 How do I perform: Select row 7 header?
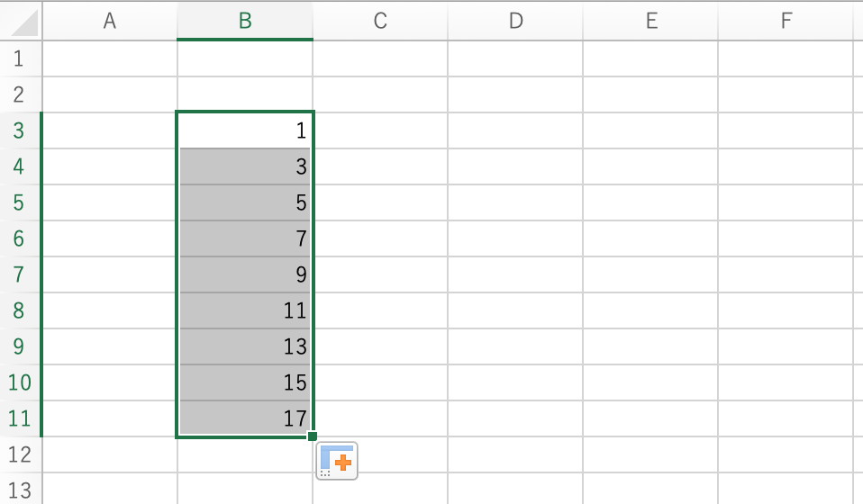tap(20, 275)
